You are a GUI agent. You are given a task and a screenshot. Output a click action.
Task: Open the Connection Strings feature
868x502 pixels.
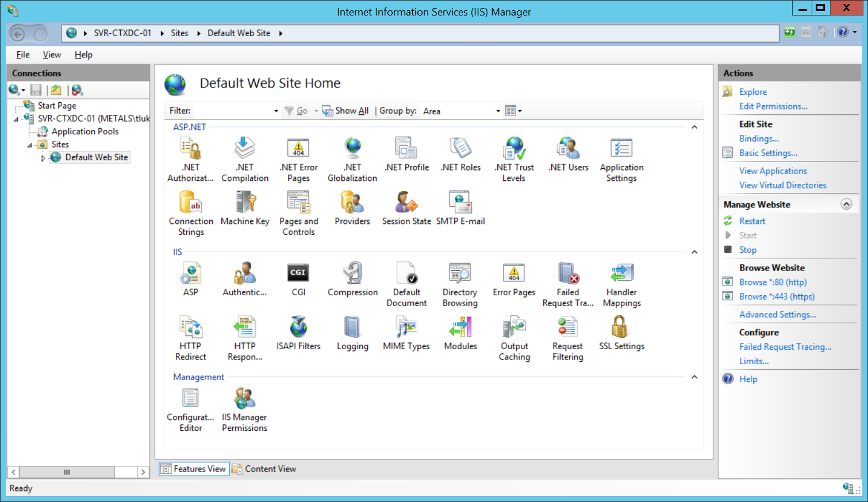click(191, 214)
